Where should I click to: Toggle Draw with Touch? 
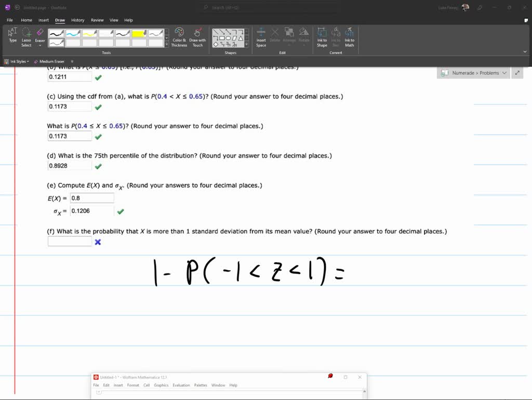click(x=197, y=37)
